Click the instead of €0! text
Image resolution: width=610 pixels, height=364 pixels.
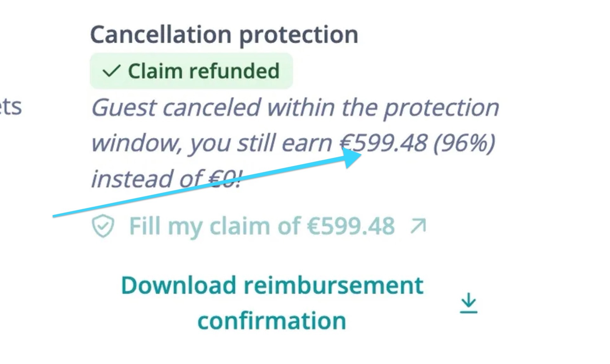166,179
